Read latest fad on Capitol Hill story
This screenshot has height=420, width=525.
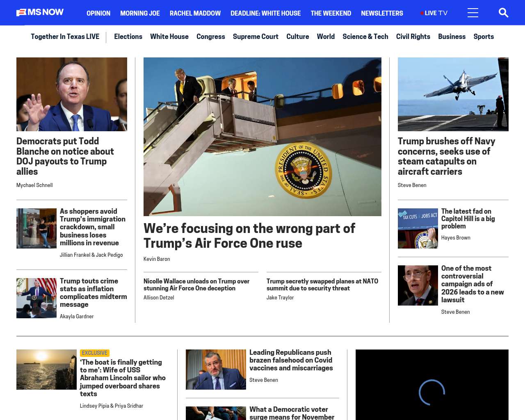468,219
